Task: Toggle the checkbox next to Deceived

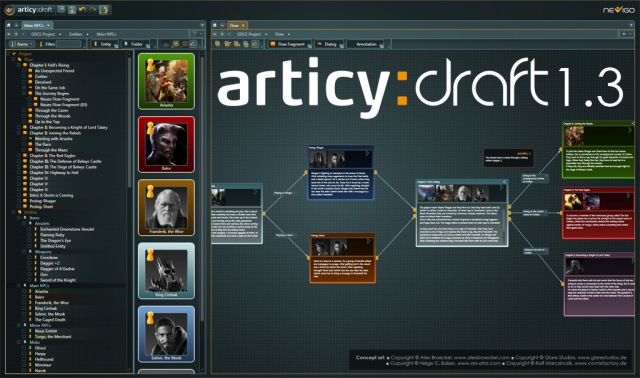Action: click(x=24, y=82)
